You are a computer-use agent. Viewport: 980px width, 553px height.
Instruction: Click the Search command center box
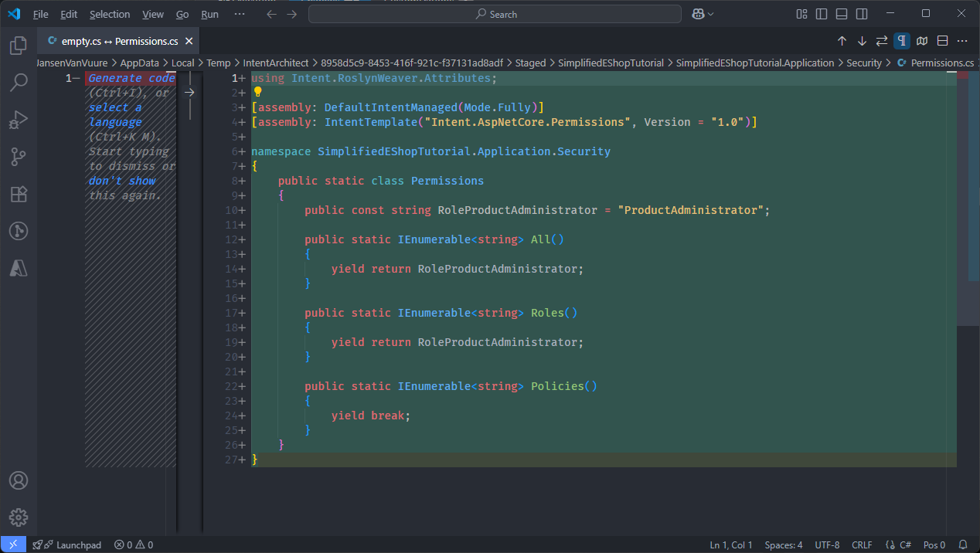pyautogui.click(x=495, y=14)
